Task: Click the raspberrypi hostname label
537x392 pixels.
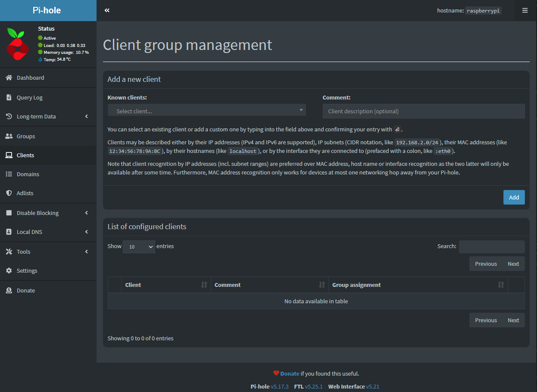Action: (484, 11)
